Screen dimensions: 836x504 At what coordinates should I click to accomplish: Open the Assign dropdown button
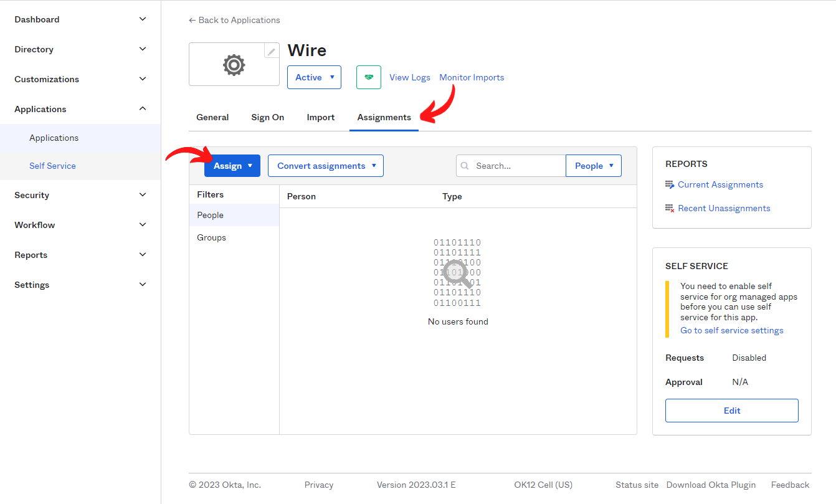coord(232,166)
